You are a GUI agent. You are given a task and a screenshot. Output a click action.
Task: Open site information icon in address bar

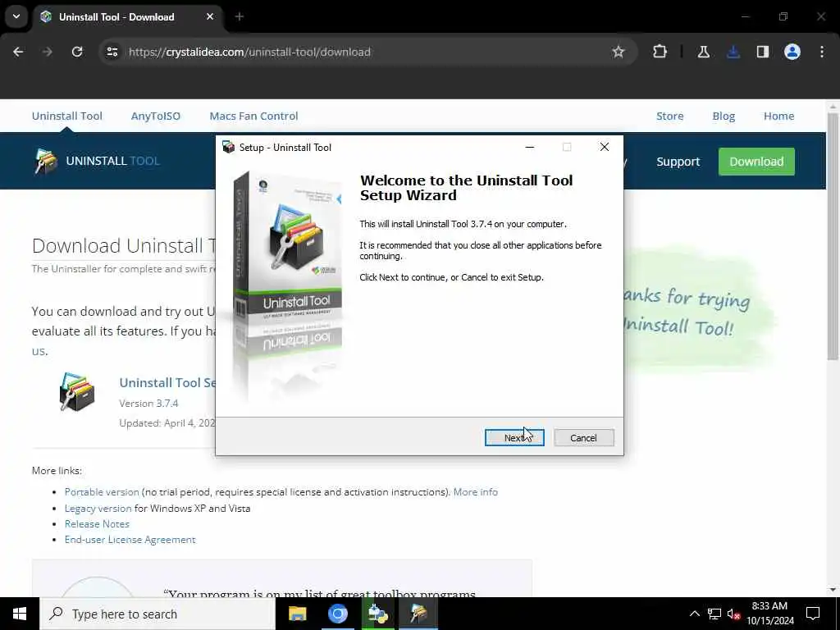(x=112, y=52)
